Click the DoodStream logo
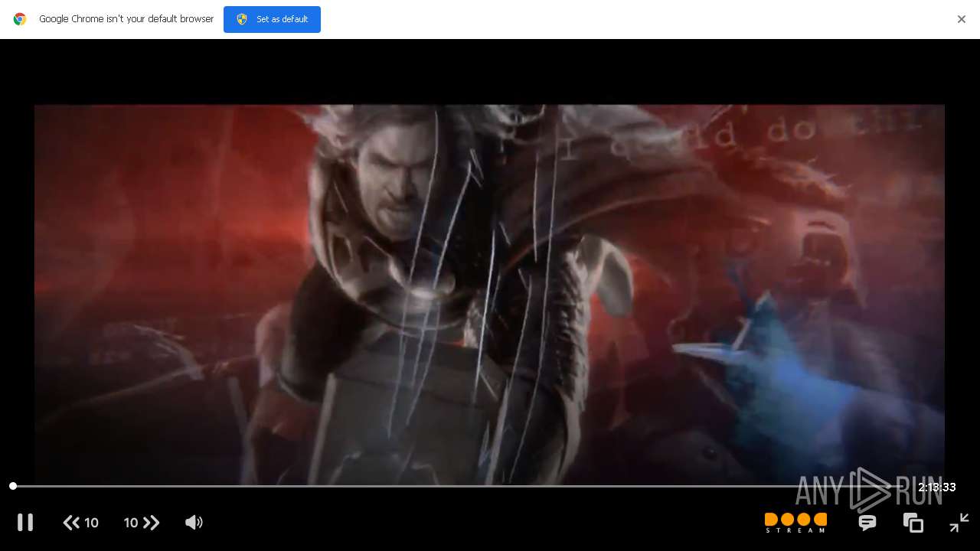Image resolution: width=980 pixels, height=551 pixels. pos(795,523)
